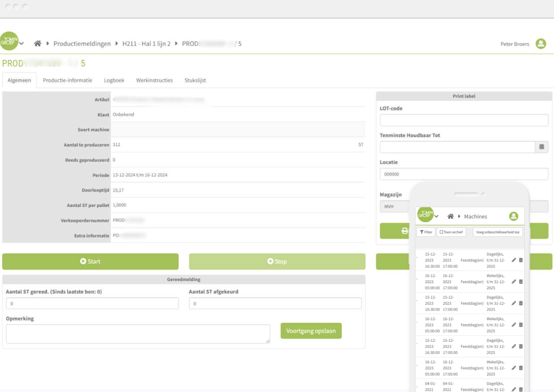Save progress with Voortgang opslaan button
The width and height of the screenshot is (554, 392).
click(x=311, y=331)
